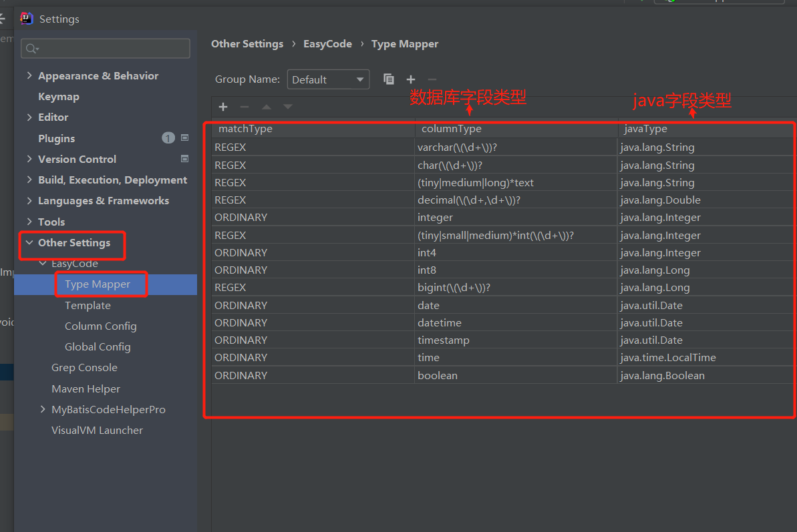The image size is (797, 532).
Task: Click the java.lang.Double java type cell
Action: pyautogui.click(x=707, y=200)
